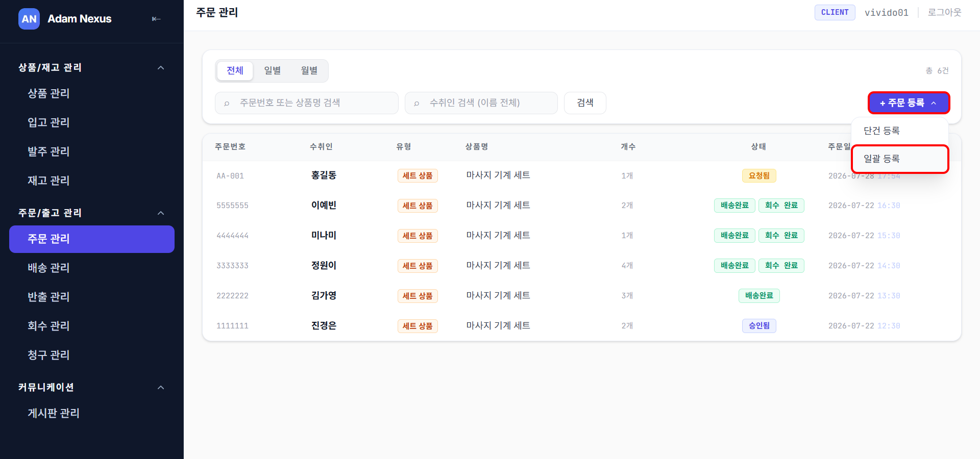Image resolution: width=980 pixels, height=459 pixels.
Task: Click recipient 홍길동
Action: [324, 175]
